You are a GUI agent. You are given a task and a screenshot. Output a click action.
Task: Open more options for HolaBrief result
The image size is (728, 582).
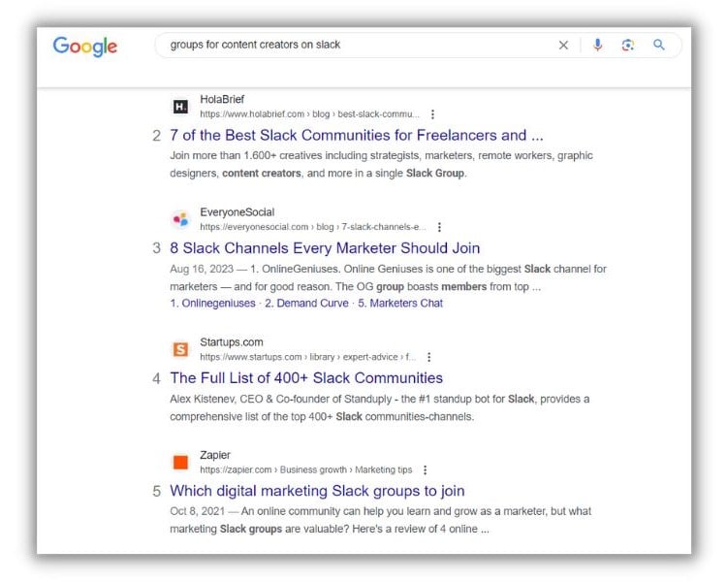point(432,114)
